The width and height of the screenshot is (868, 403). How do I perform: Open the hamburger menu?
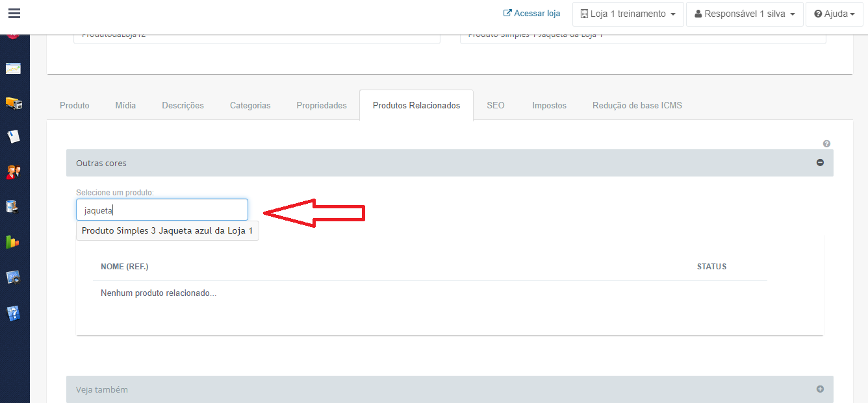coord(14,13)
